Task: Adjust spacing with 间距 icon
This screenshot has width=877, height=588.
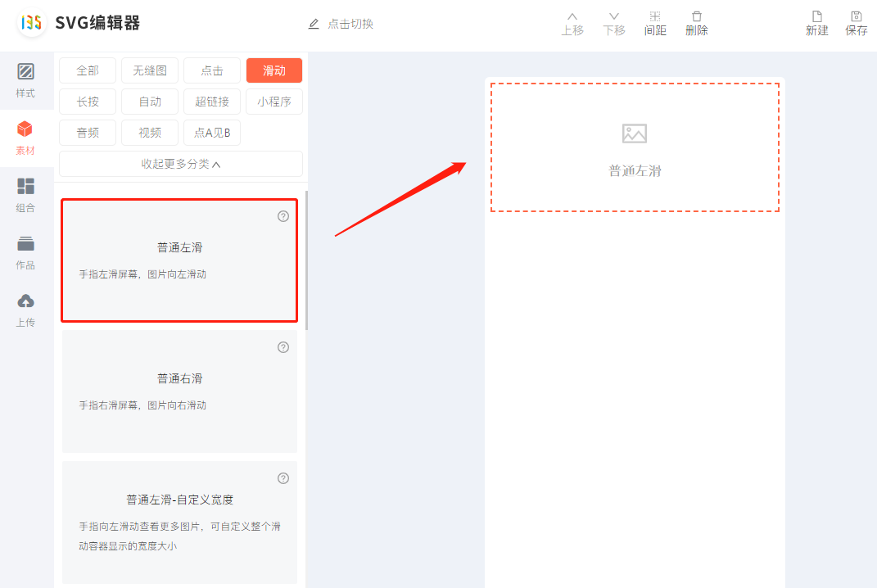Action: tap(655, 16)
